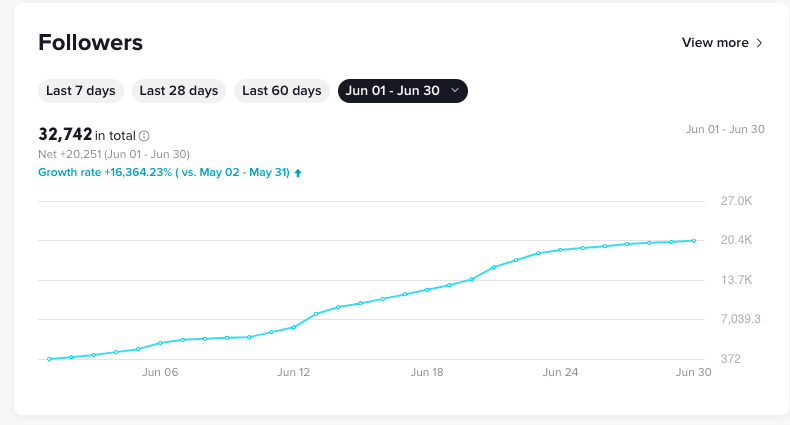Screen dimensions: 790x425
Task: Select the Last 28 days filter
Action: click(179, 91)
